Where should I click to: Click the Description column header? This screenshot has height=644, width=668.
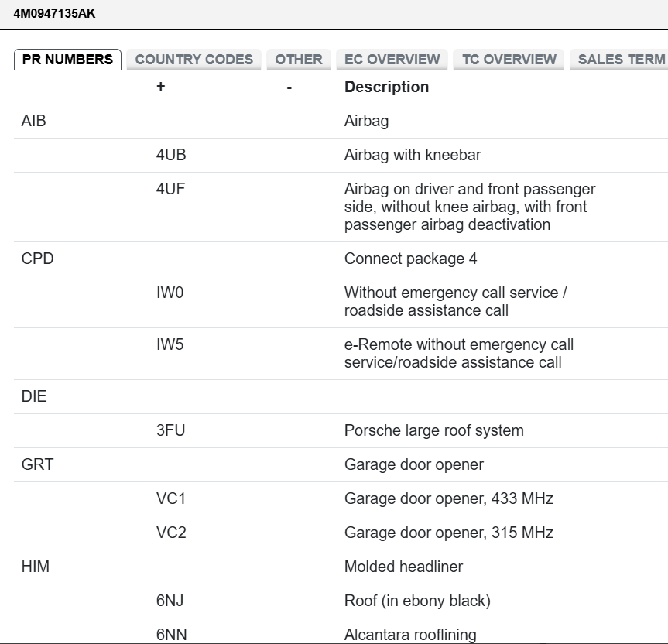(386, 87)
